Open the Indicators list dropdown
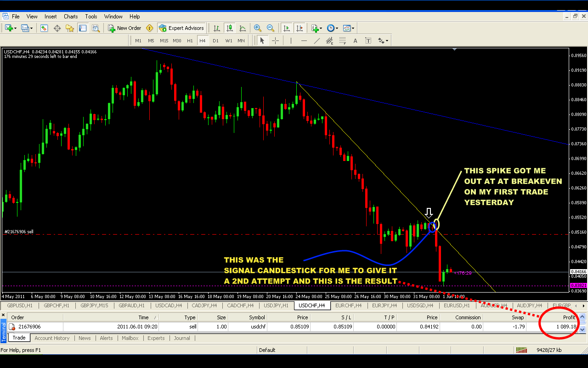 317,28
